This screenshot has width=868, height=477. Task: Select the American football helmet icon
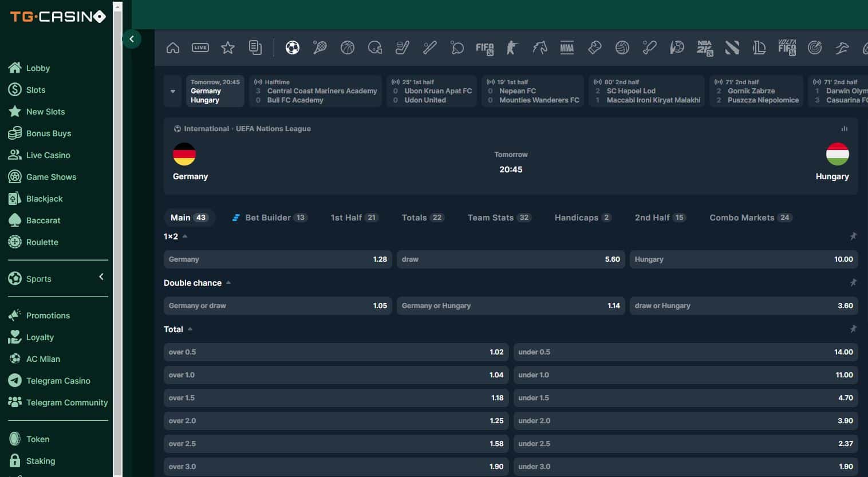coord(375,48)
